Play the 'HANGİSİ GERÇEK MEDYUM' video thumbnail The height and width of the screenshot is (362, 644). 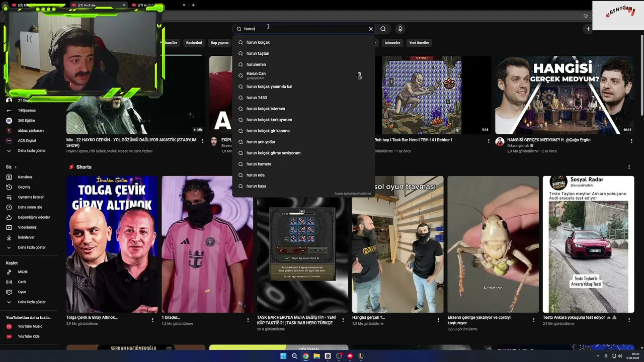tap(564, 95)
